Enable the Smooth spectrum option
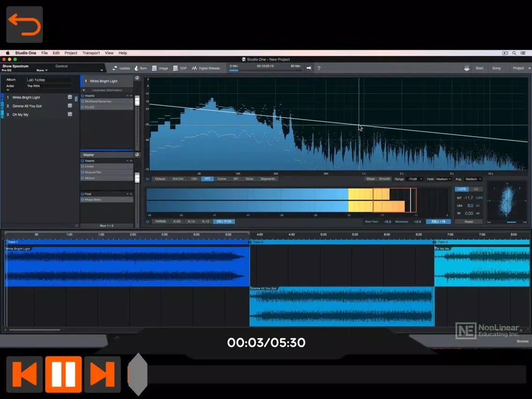Screen dimensions: 532x399 coord(384,179)
